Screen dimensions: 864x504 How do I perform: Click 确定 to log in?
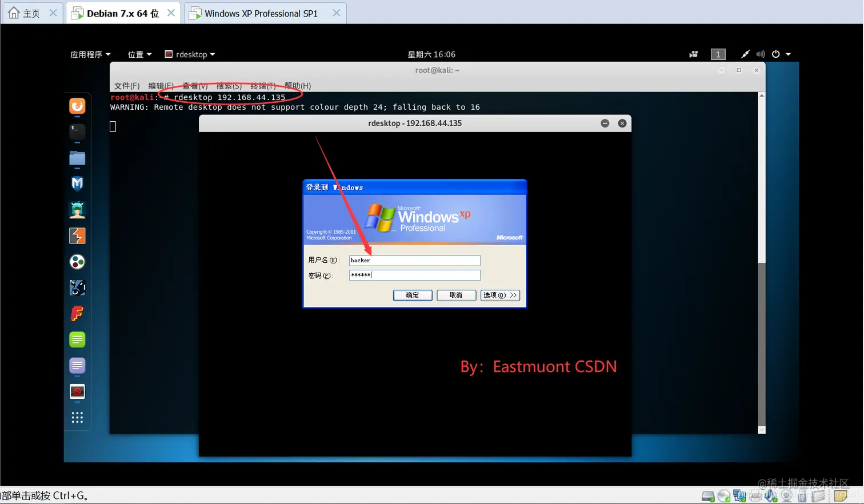(413, 295)
